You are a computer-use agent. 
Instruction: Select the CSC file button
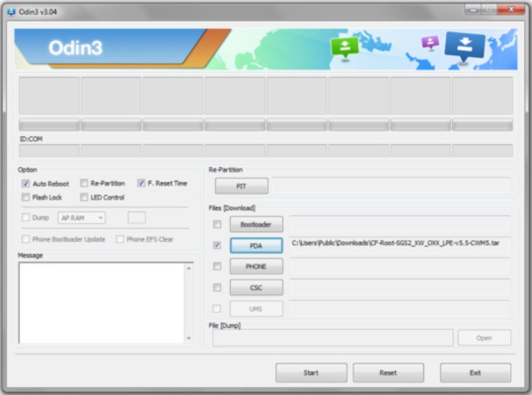[256, 288]
